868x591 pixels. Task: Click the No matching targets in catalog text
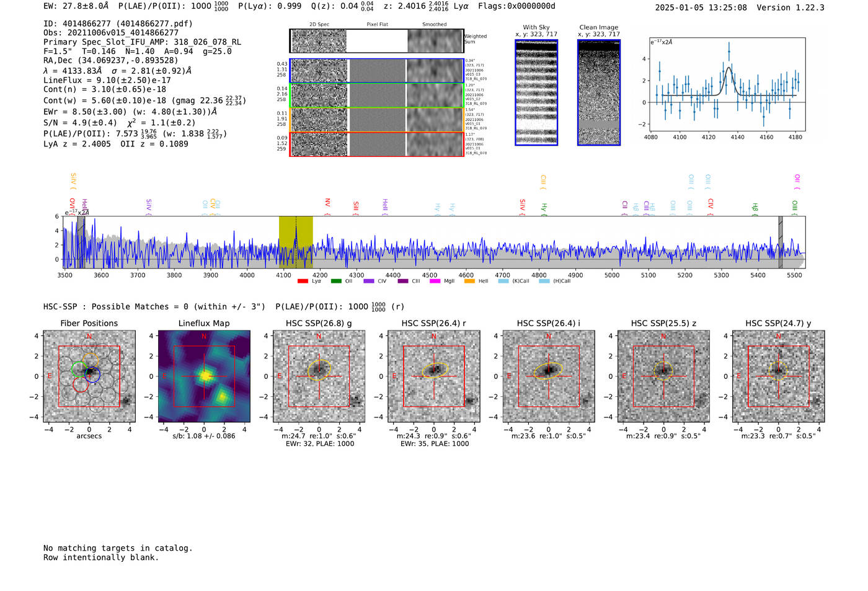pyautogui.click(x=118, y=548)
